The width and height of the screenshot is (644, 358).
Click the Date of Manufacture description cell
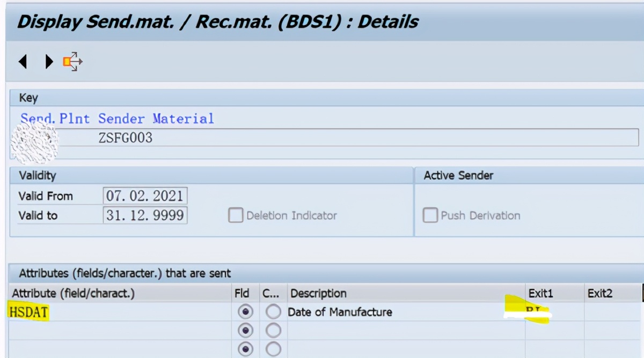340,311
